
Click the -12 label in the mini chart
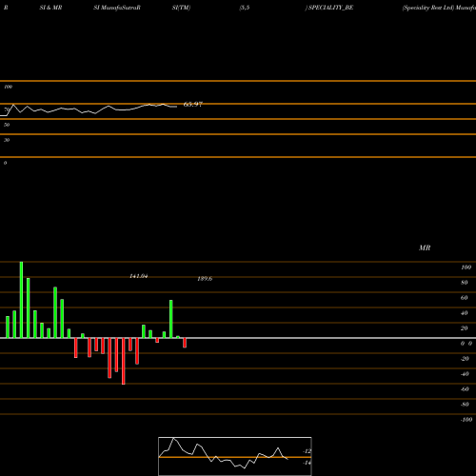pyautogui.click(x=307, y=451)
